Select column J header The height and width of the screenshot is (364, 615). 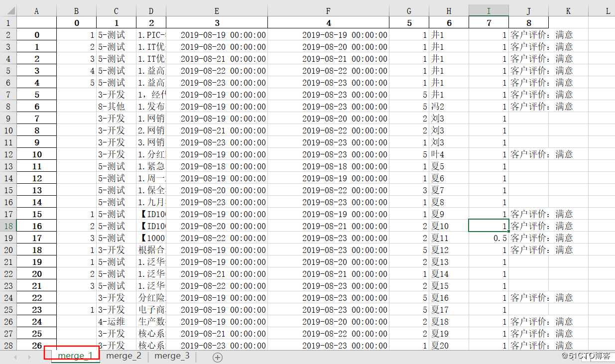pyautogui.click(x=529, y=11)
